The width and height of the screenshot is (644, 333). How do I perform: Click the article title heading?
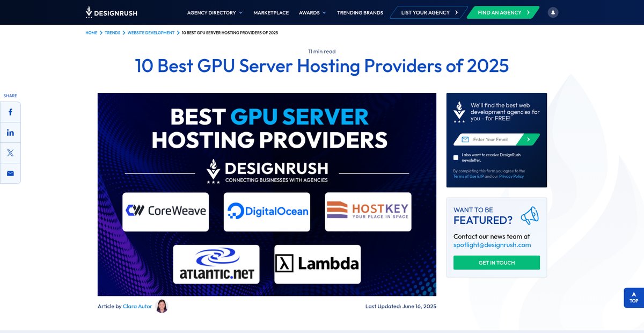tap(322, 66)
